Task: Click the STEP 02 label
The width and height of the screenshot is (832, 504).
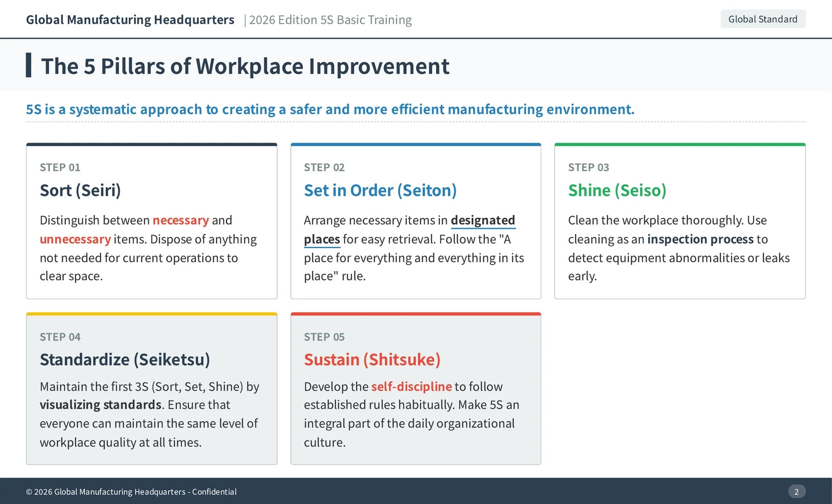Action: [x=324, y=168]
